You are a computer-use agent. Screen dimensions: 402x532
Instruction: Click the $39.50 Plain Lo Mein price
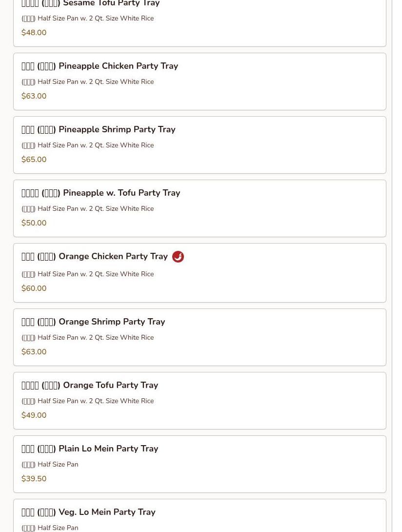34,479
